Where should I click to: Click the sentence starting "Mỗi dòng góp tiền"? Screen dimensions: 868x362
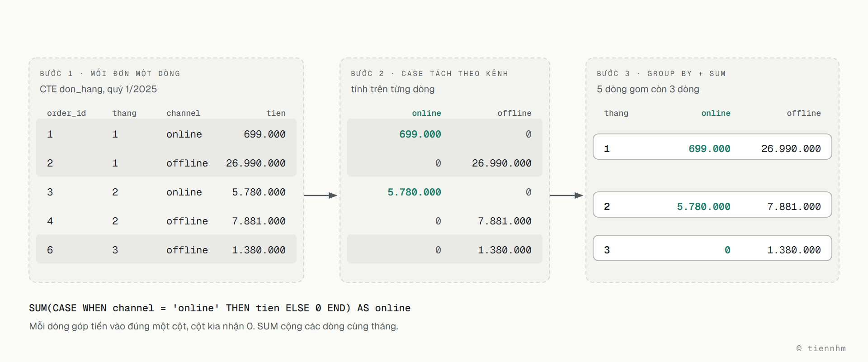pos(213,326)
